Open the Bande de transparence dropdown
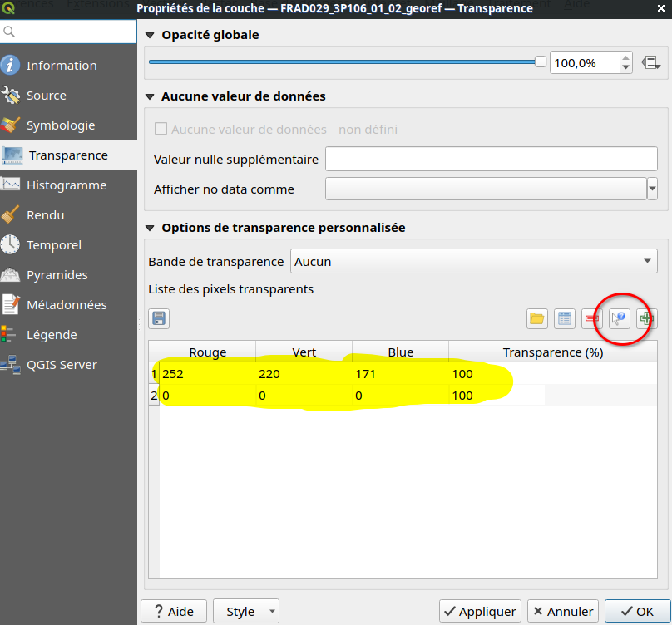Image resolution: width=672 pixels, height=625 pixels. 473,262
